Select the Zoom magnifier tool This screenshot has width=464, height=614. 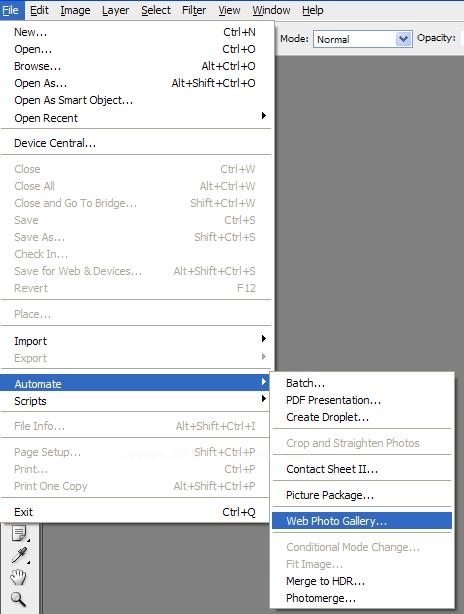pos(18,599)
